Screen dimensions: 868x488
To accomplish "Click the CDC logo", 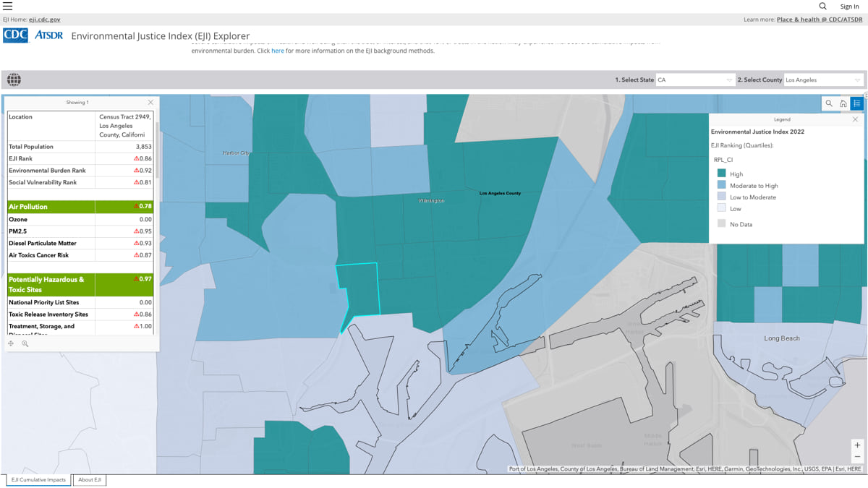I will point(15,35).
